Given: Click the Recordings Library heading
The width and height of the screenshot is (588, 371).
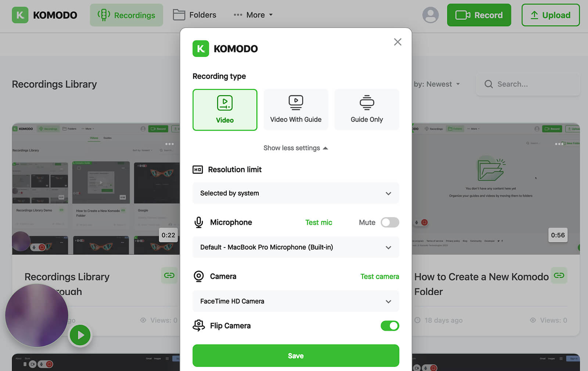Looking at the screenshot, I should (x=54, y=84).
